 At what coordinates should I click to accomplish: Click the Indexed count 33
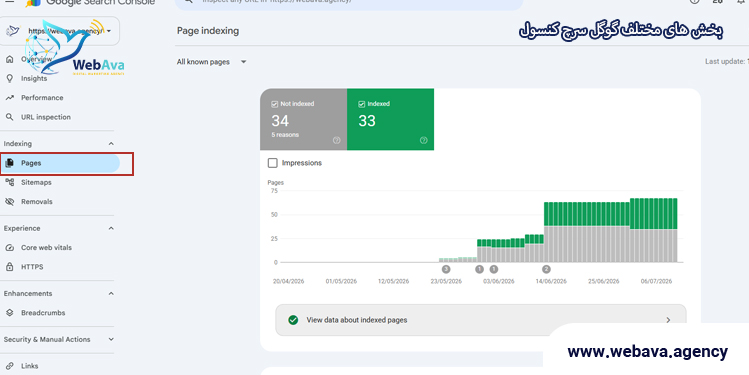pos(367,121)
